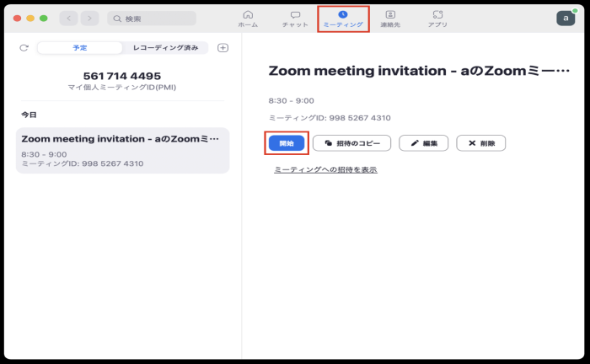Click 8:30 - 9:00 time in details pane
Screen dimensions: 590x364
point(292,101)
